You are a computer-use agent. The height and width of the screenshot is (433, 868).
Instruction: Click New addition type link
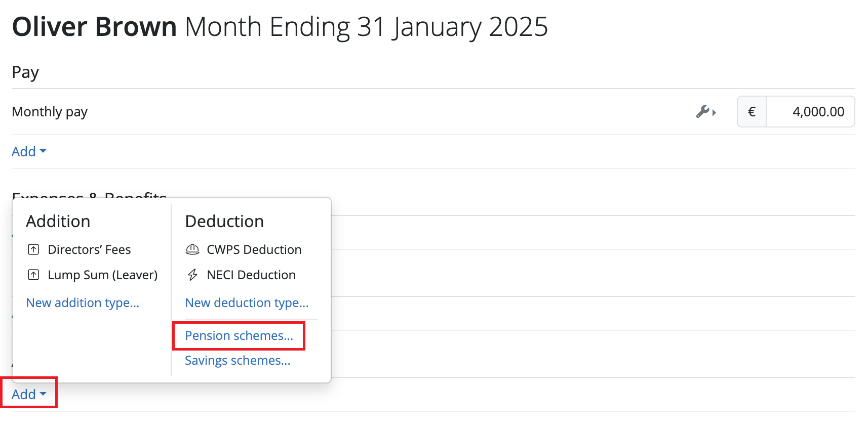83,302
